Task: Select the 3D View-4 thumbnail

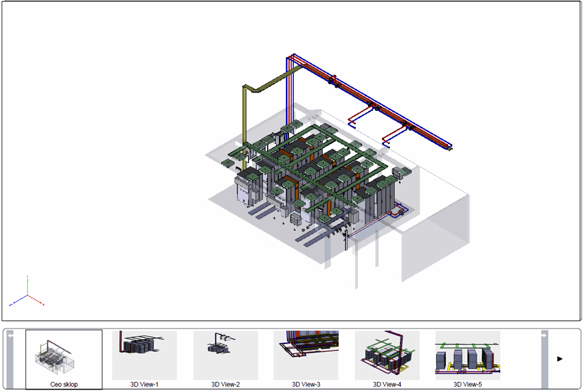Action: (387, 355)
